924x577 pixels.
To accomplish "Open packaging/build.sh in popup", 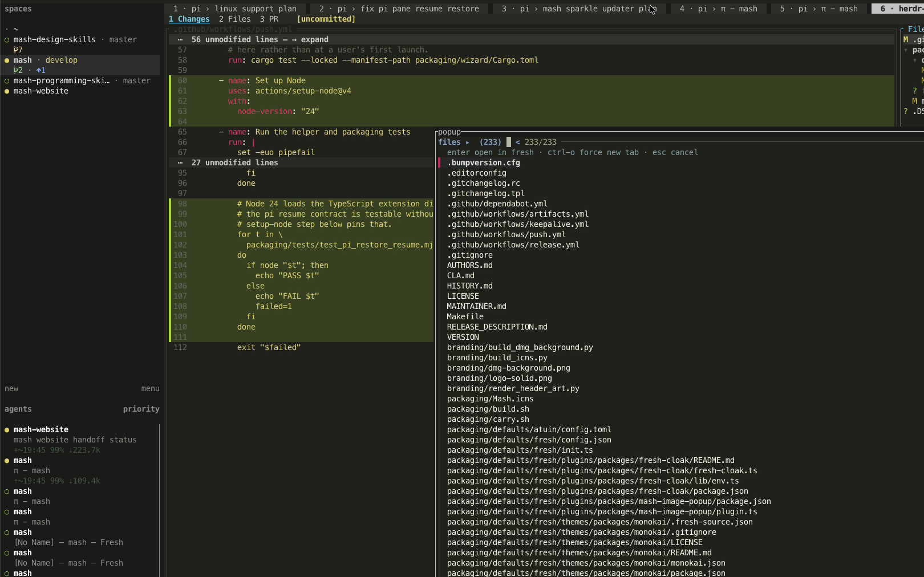I will 488,409.
